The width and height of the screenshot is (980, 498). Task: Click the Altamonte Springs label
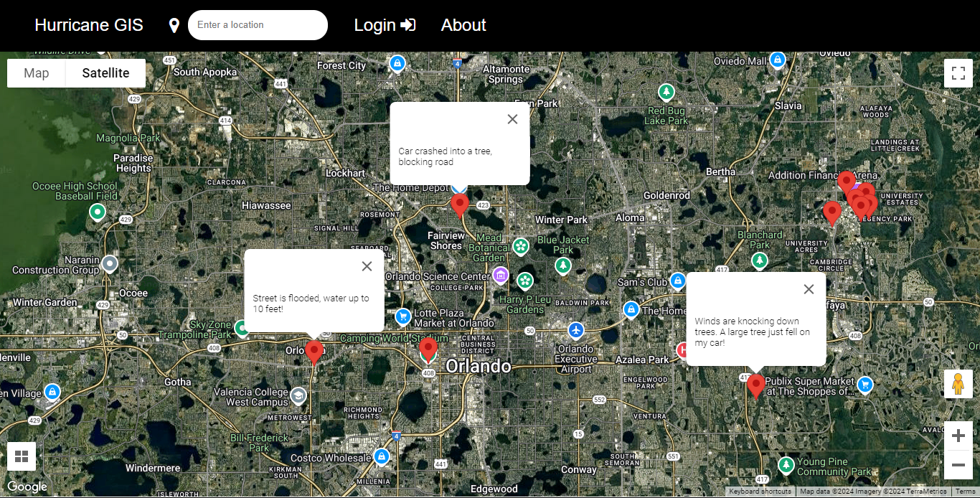click(x=507, y=75)
